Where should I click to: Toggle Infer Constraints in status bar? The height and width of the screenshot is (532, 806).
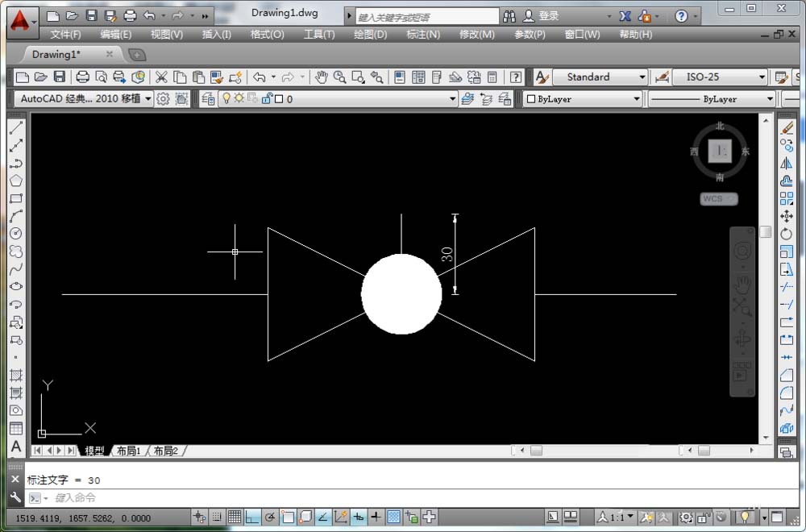tap(199, 517)
